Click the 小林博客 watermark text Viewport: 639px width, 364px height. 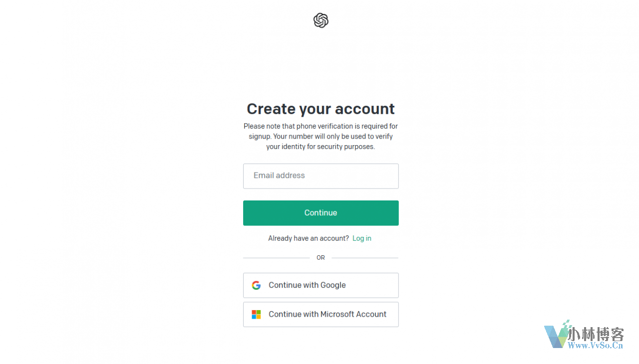(597, 334)
